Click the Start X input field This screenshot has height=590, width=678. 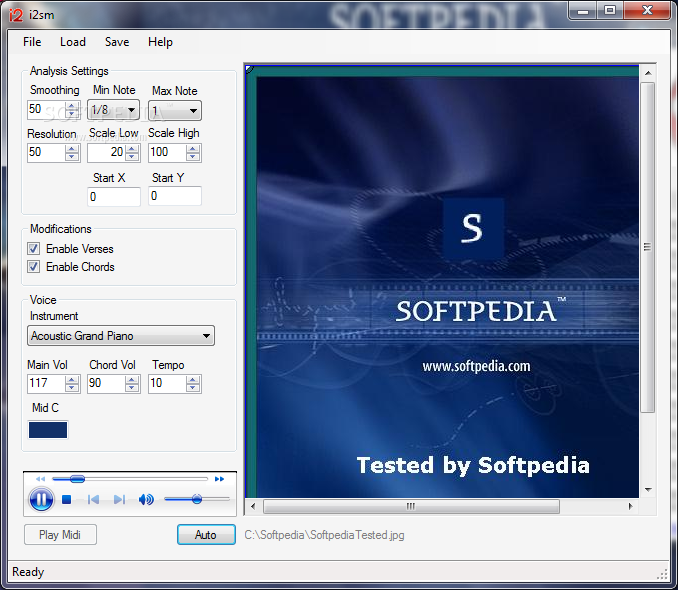pos(114,197)
